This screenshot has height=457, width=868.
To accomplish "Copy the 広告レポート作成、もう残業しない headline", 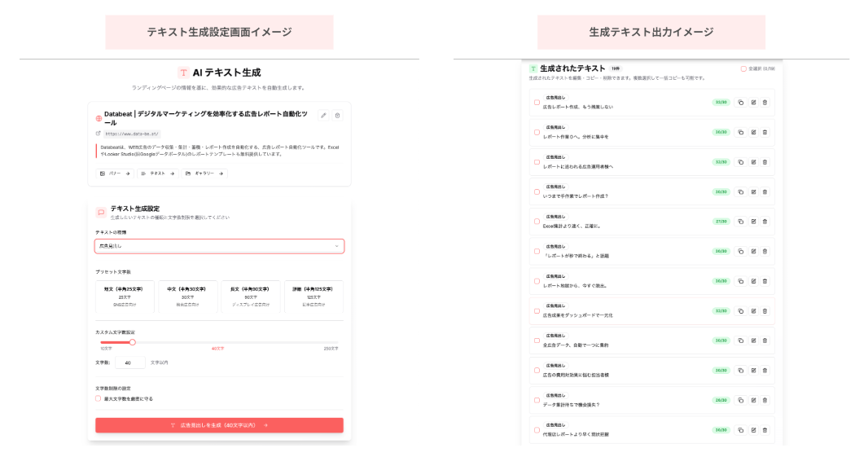I will click(x=741, y=103).
